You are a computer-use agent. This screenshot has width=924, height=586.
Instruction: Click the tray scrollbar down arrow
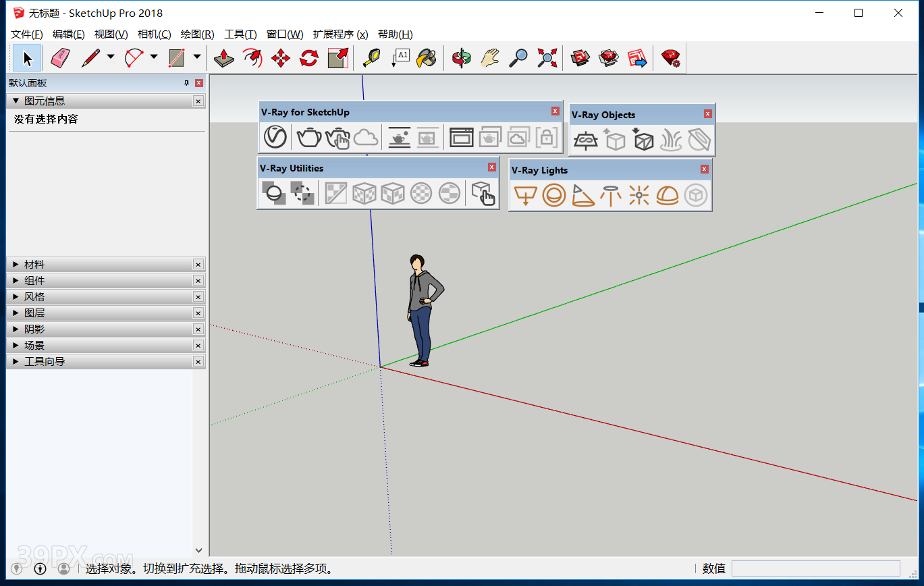(198, 550)
